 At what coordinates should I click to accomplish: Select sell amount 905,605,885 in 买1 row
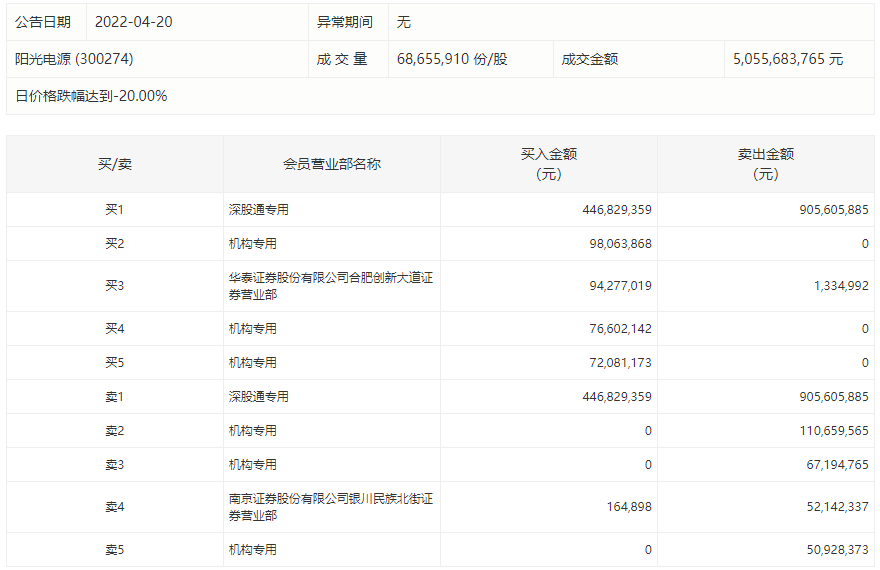point(834,209)
